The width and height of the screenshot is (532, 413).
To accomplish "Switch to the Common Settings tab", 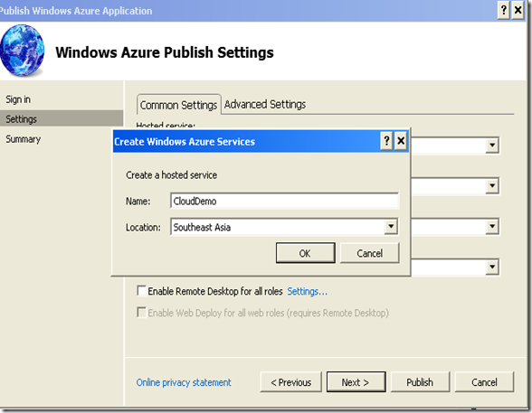I will pyautogui.click(x=179, y=105).
